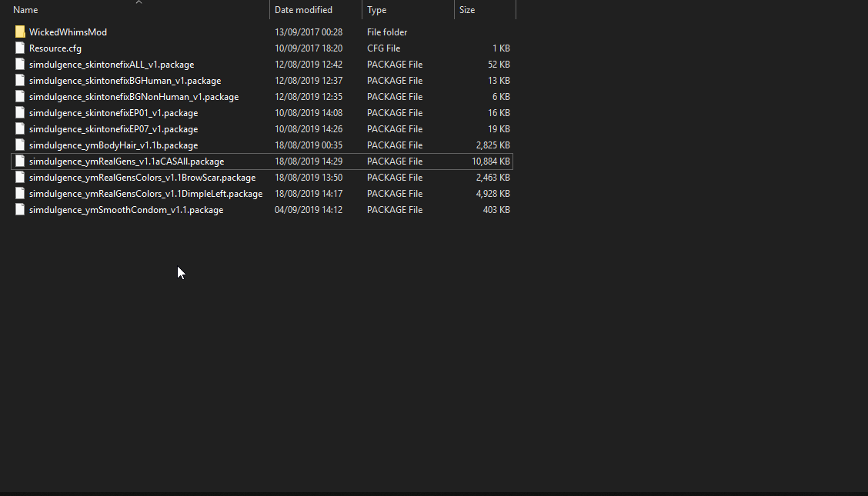
Task: Select simdulgence_ymRealGensColors_v1.1DimpleLeft.package file name
Action: coord(146,193)
